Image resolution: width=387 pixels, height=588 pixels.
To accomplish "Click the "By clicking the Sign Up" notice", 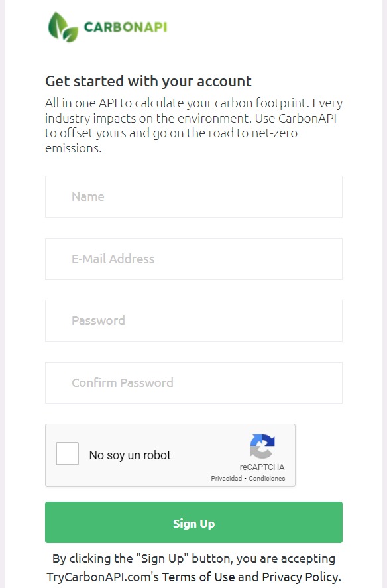I will [193, 567].
